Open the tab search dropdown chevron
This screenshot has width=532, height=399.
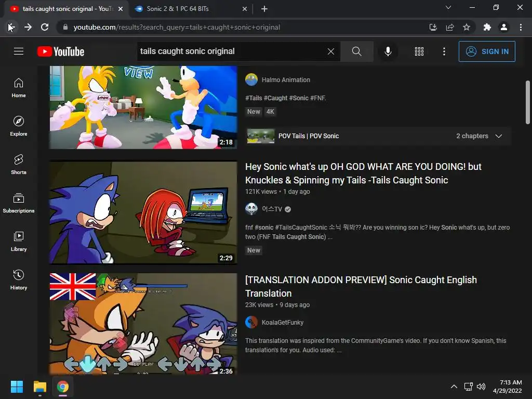[x=448, y=7]
